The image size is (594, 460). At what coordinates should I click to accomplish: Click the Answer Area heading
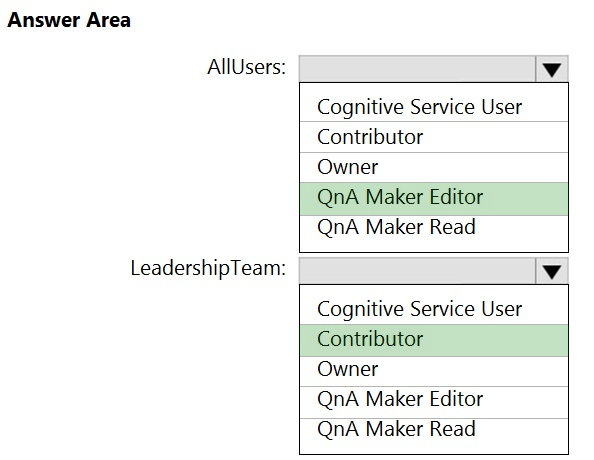click(x=69, y=20)
